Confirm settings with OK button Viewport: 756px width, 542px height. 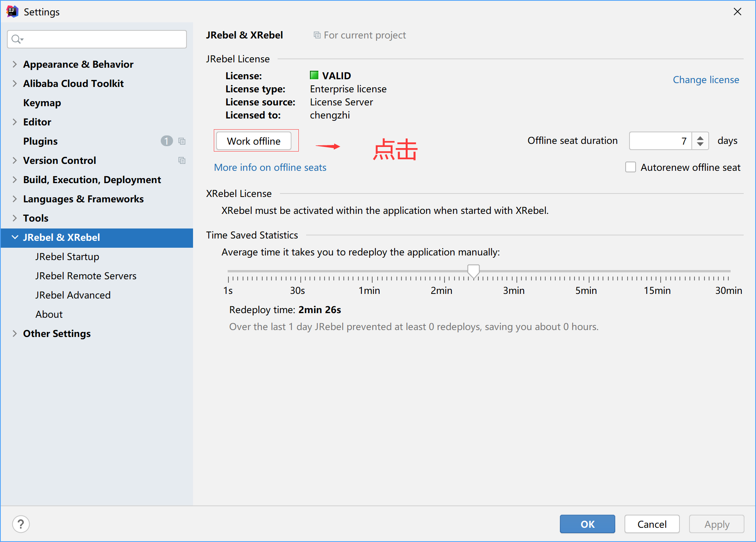click(x=587, y=524)
